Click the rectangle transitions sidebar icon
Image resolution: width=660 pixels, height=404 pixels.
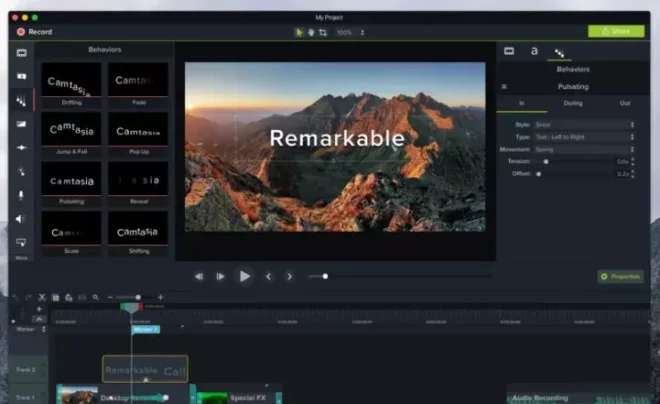pos(21,124)
